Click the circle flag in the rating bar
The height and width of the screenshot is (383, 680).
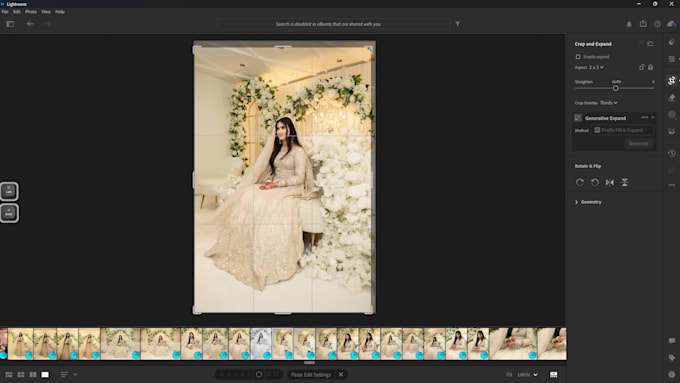(x=259, y=374)
